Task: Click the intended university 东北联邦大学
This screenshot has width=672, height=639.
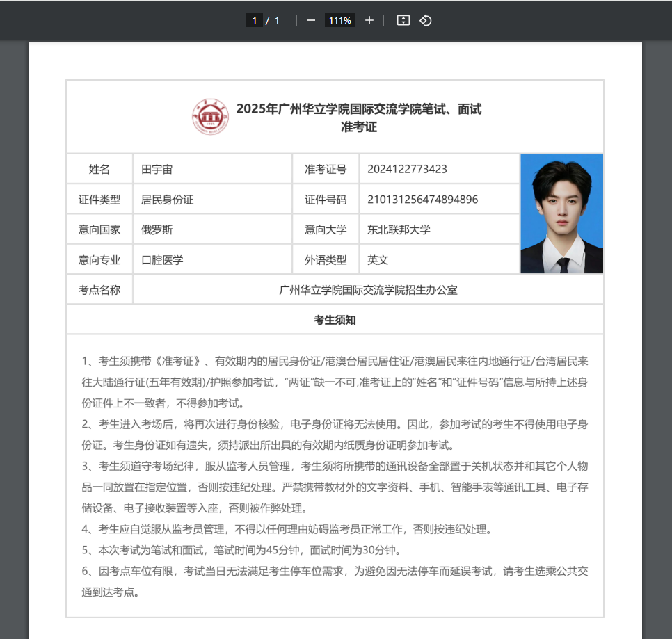Action: [399, 229]
